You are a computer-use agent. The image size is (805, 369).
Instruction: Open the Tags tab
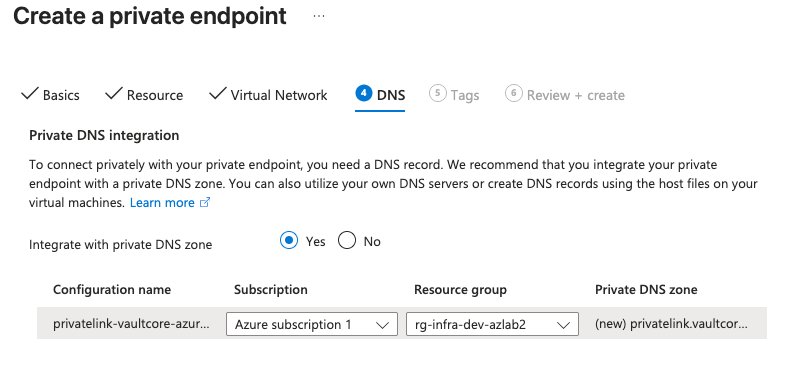coord(454,95)
